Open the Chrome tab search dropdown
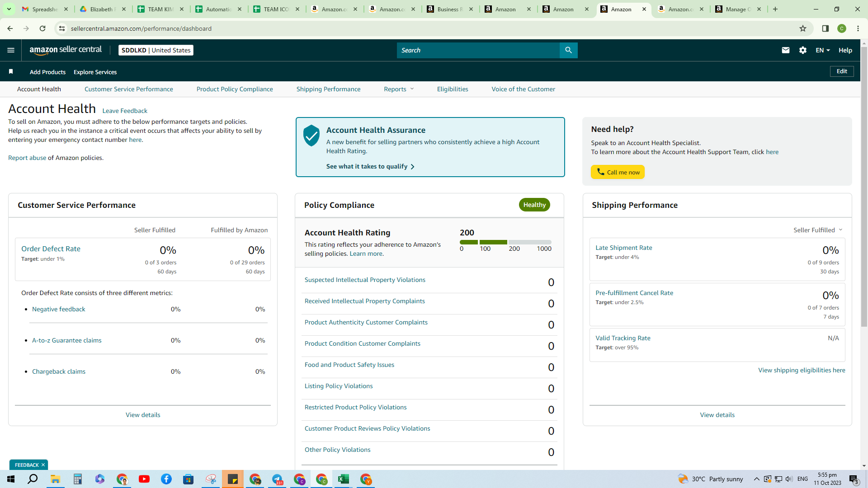The width and height of the screenshot is (868, 488). (x=9, y=9)
